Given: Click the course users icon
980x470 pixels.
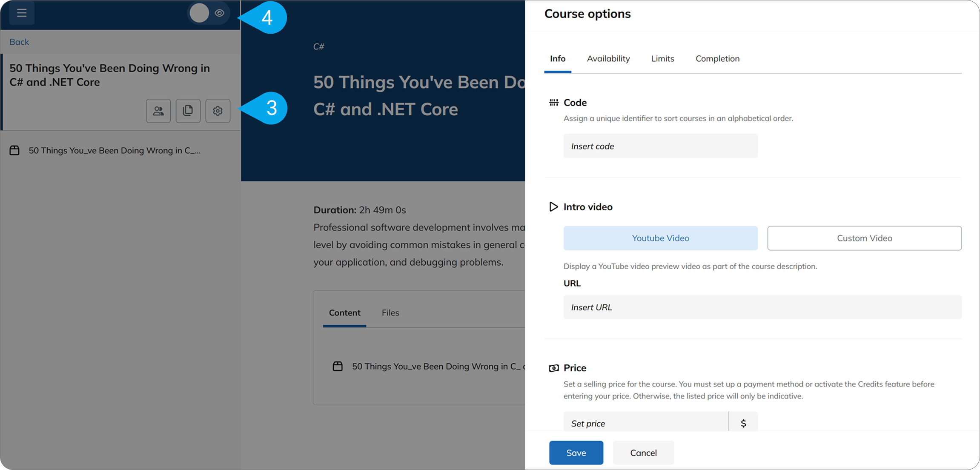Looking at the screenshot, I should 158,111.
